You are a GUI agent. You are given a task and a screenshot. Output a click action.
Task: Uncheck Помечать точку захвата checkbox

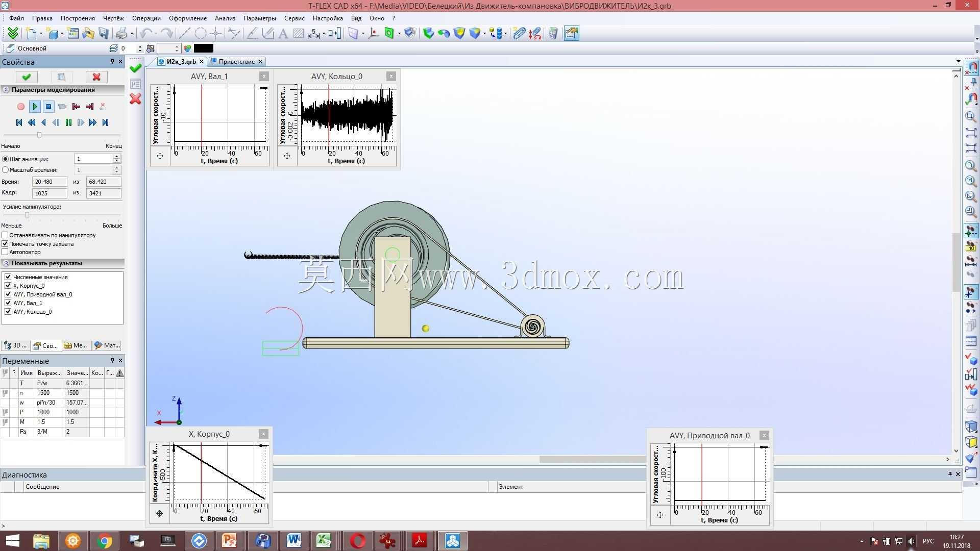[x=5, y=244]
